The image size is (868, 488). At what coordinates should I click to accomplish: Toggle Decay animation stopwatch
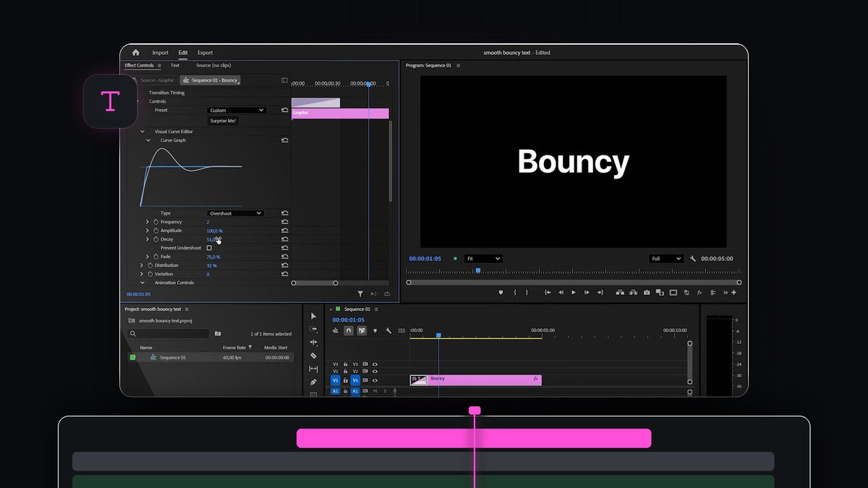[x=156, y=239]
